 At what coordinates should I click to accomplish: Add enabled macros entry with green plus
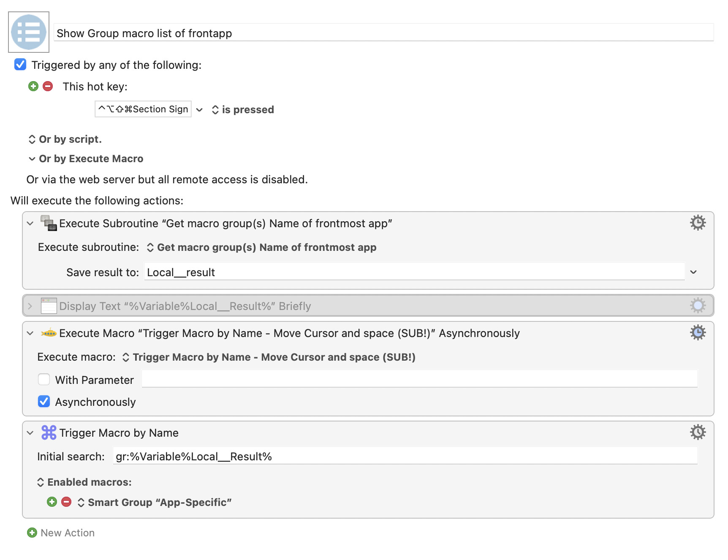pos(52,502)
